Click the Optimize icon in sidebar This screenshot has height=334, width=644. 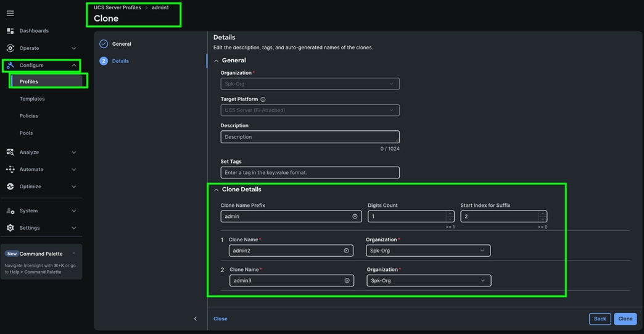[x=10, y=186]
